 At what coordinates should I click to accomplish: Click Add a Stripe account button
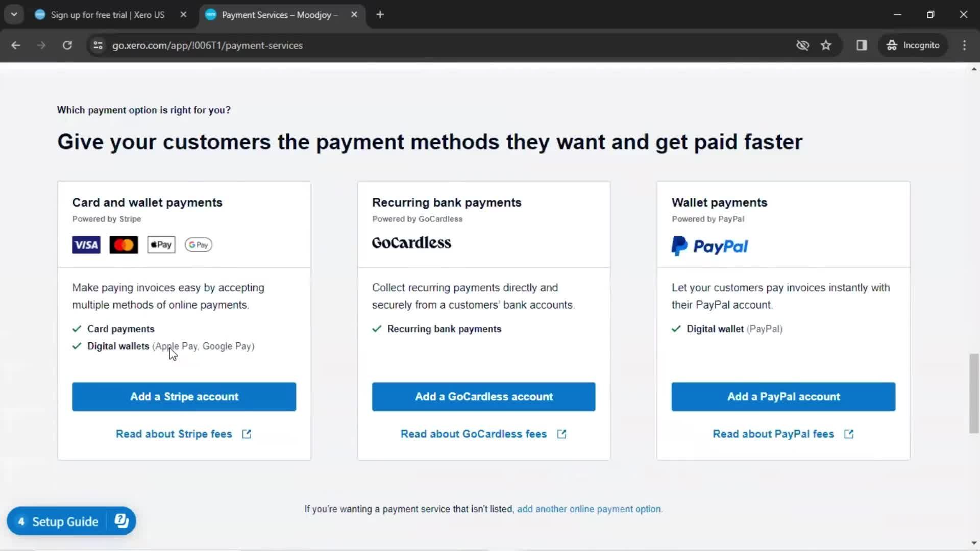tap(184, 396)
